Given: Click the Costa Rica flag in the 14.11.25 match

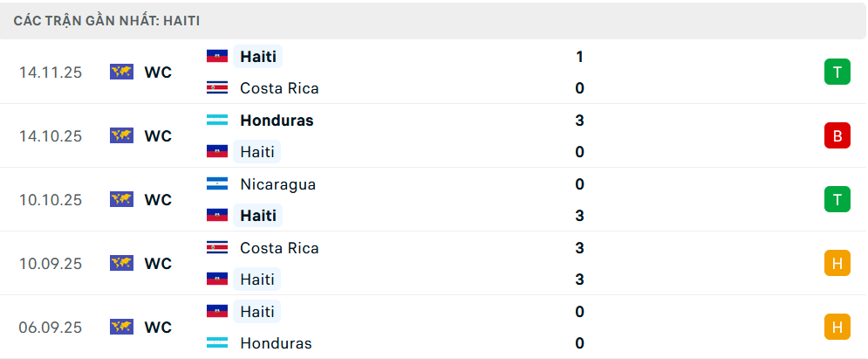Looking at the screenshot, I should click(x=217, y=88).
